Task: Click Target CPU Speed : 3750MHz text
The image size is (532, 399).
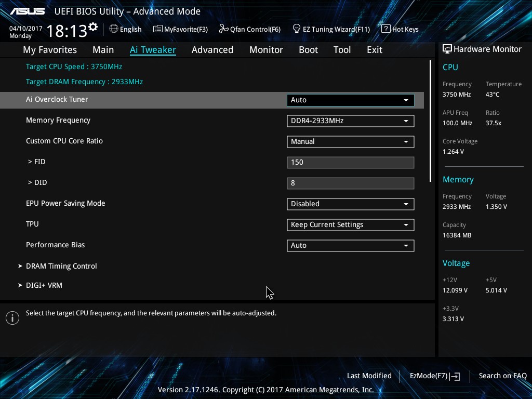Action: [74, 66]
